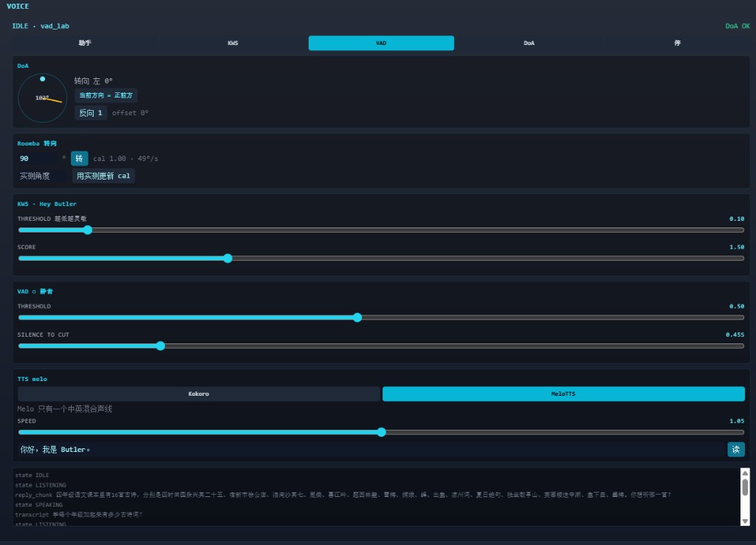Click the 转 turn button
Screen dimensions: 756x545
click(x=79, y=159)
